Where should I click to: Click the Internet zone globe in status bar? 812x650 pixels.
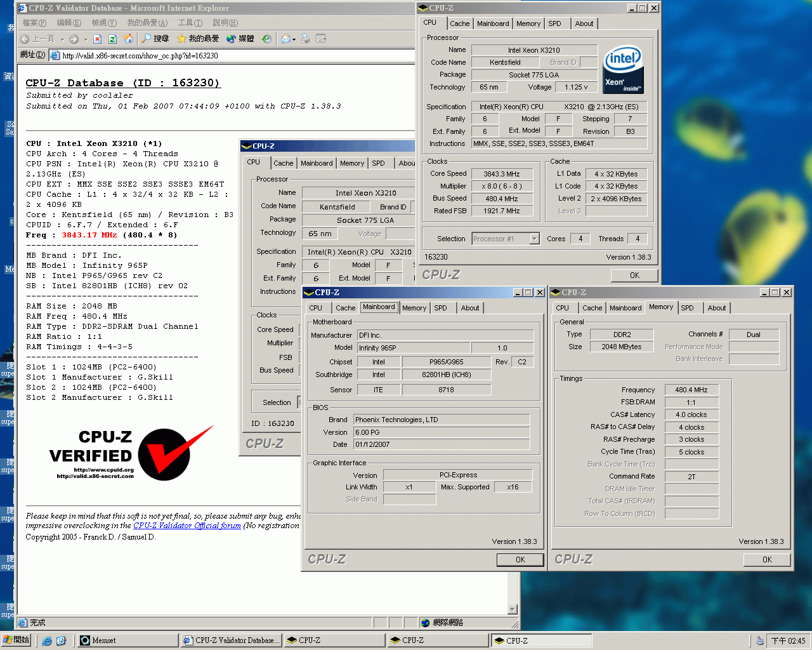point(426,623)
